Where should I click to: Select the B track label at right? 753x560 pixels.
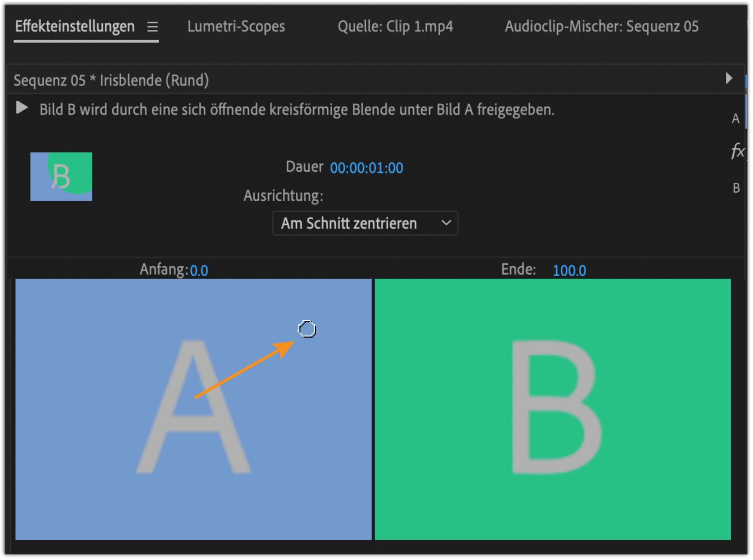tap(736, 188)
